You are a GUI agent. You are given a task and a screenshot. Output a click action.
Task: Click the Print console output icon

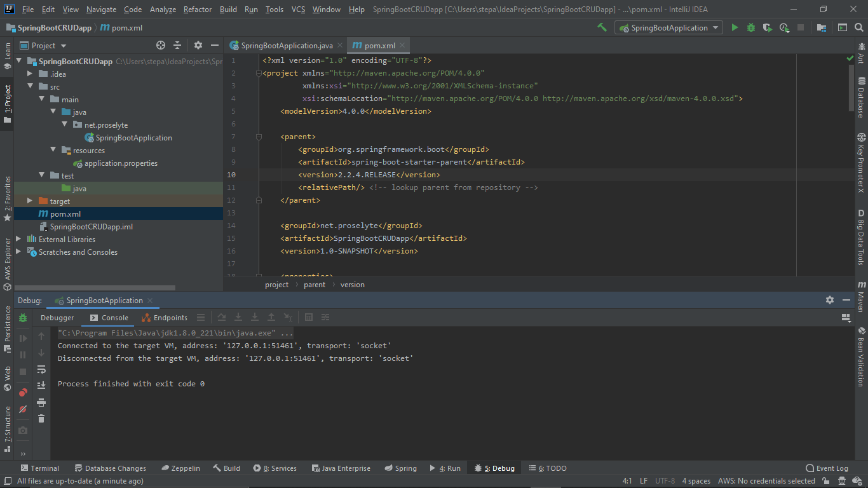41,402
